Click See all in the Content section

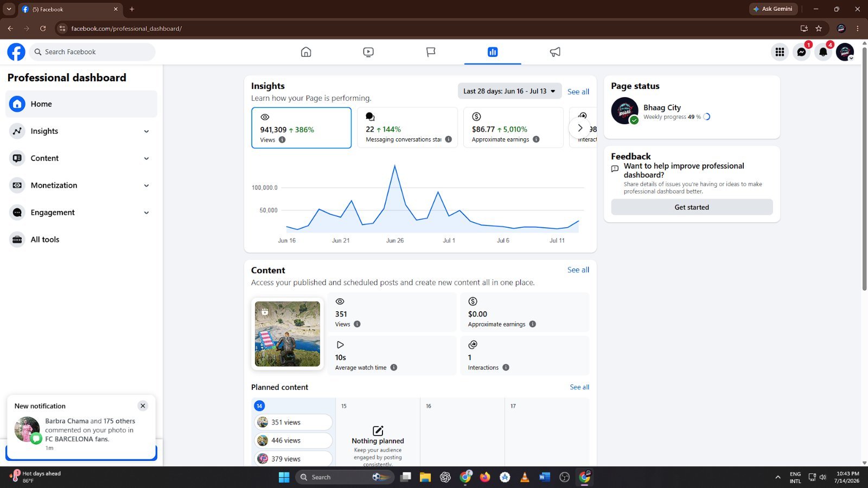click(578, 269)
